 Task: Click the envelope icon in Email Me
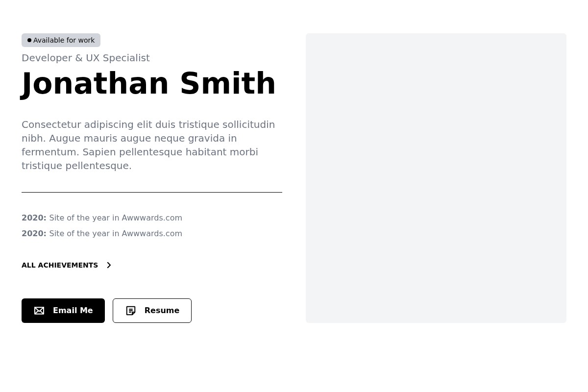(39, 311)
